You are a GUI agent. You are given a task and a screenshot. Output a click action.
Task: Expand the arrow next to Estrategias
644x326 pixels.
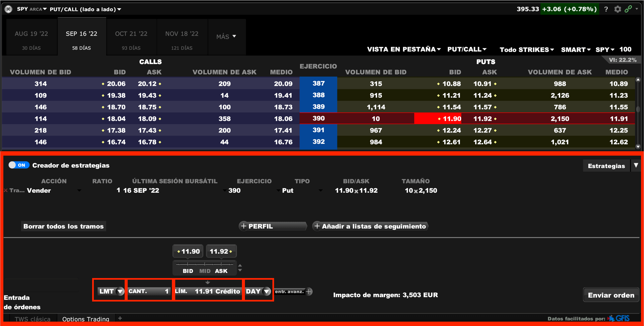636,165
